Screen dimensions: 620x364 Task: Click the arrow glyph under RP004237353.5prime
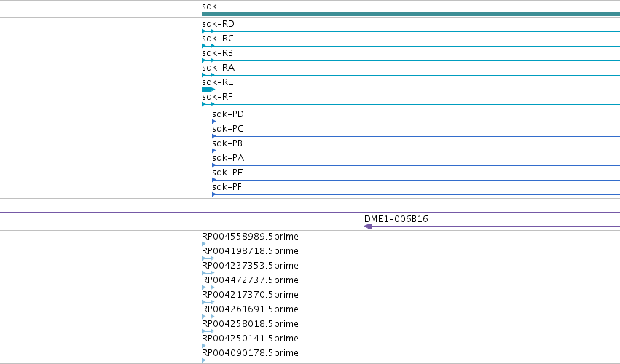[x=208, y=273]
